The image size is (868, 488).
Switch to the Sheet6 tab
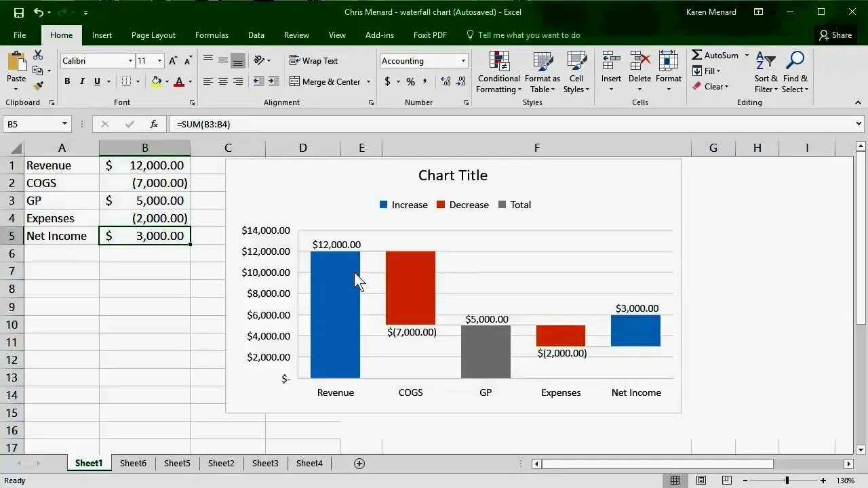(133, 464)
